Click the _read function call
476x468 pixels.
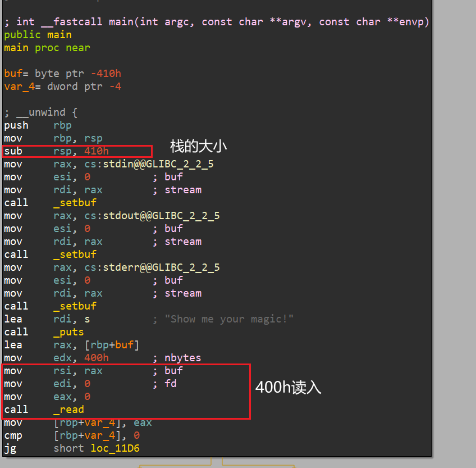tap(68, 410)
